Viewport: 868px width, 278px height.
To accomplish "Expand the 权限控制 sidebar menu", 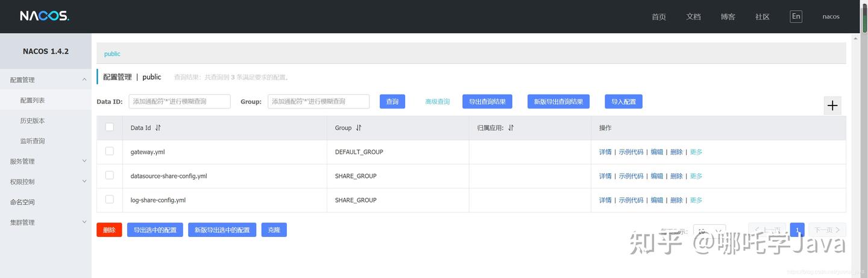I will (46, 182).
